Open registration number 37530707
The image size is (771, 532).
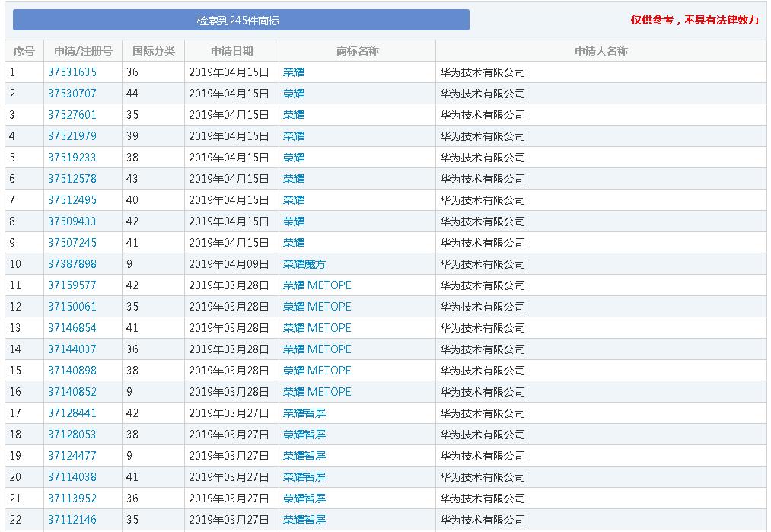(72, 94)
